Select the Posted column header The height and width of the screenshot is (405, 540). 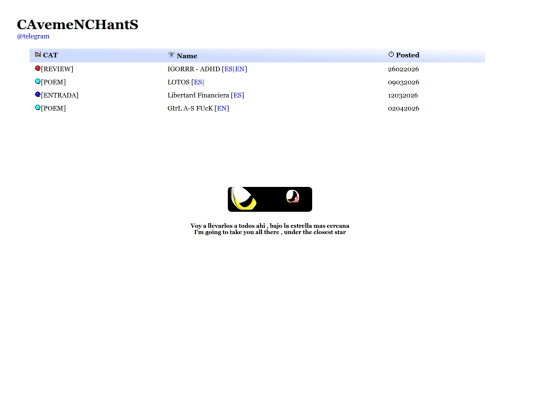[407, 55]
